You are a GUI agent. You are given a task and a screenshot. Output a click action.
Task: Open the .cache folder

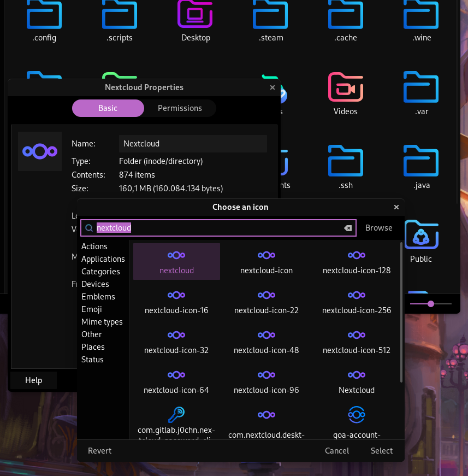[346, 21]
